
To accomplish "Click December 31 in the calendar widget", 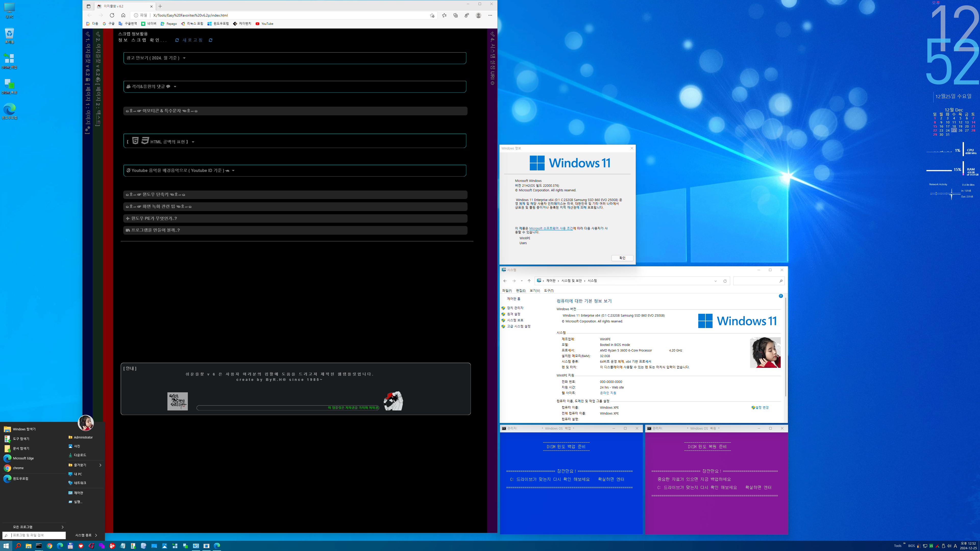I will (948, 135).
